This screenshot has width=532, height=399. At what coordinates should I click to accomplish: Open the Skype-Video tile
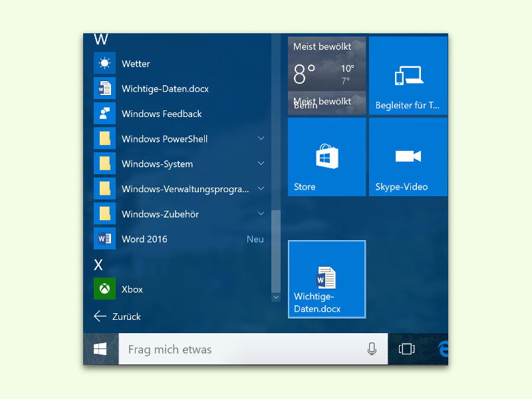coord(408,157)
